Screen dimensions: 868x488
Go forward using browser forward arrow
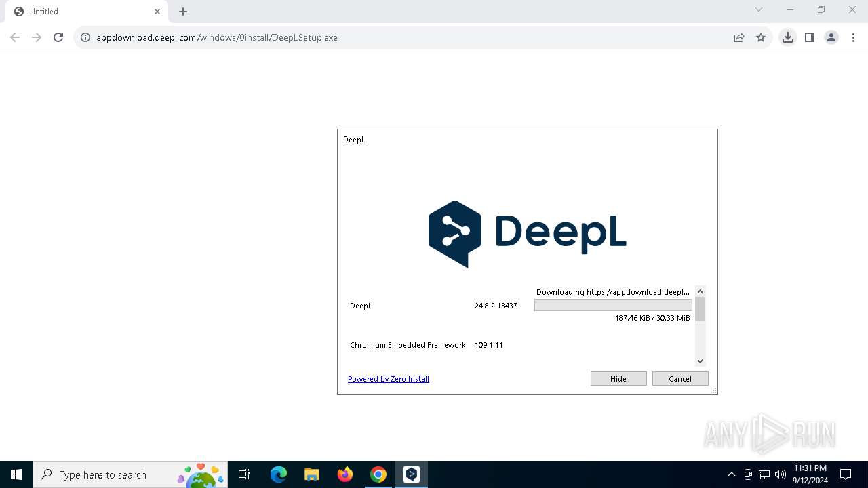click(37, 37)
